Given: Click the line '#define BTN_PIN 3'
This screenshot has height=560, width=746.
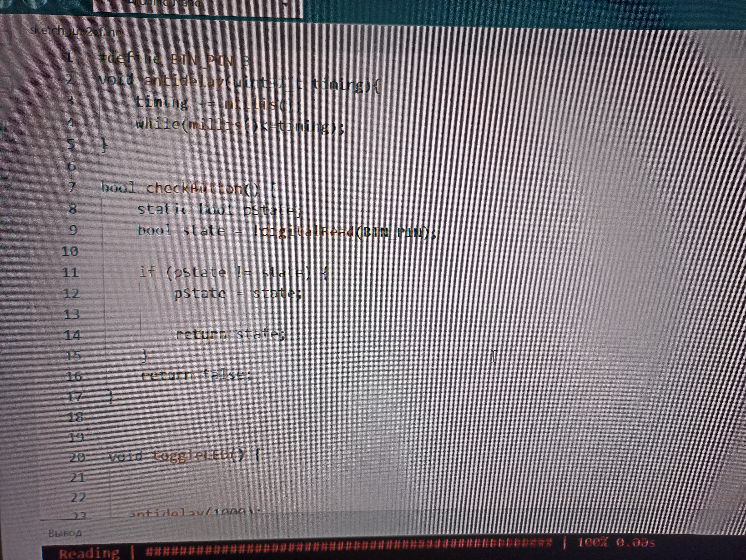Looking at the screenshot, I should point(174,60).
